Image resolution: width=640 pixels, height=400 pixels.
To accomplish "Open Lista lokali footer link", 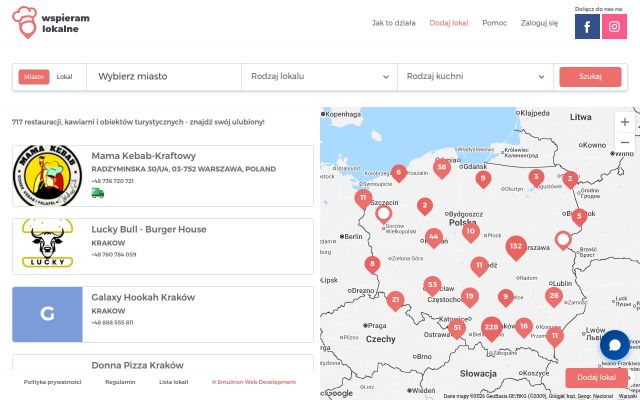I will click(173, 382).
